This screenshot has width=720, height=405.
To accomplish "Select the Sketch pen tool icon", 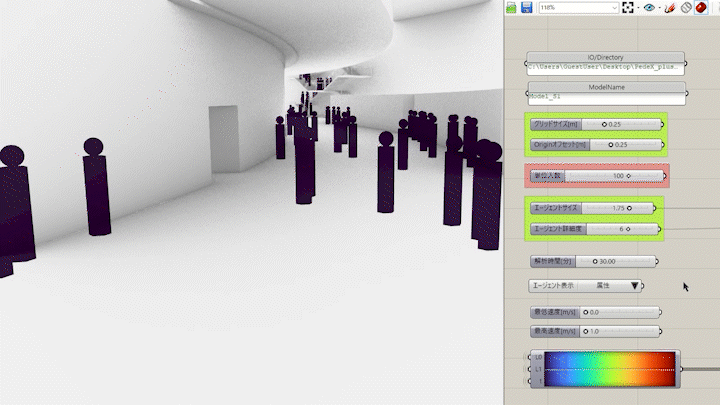I will pos(670,7).
